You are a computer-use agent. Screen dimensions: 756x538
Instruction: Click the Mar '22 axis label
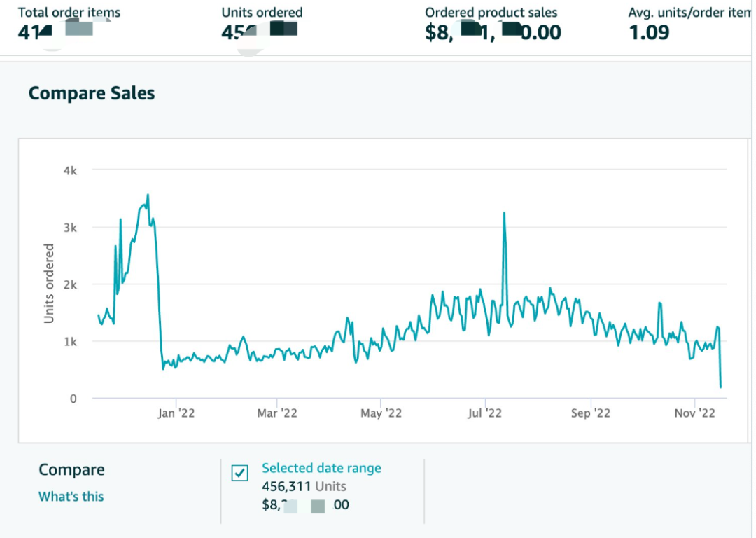click(x=277, y=413)
